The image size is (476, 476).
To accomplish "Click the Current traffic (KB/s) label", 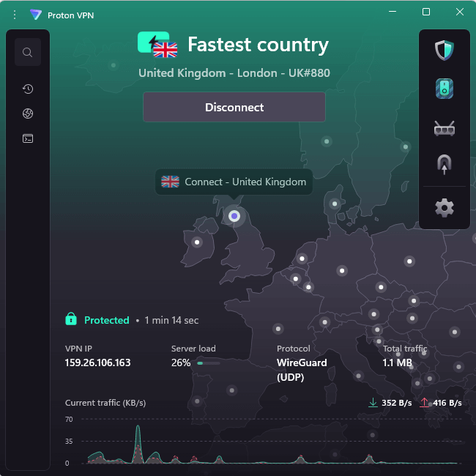I will [x=105, y=403].
